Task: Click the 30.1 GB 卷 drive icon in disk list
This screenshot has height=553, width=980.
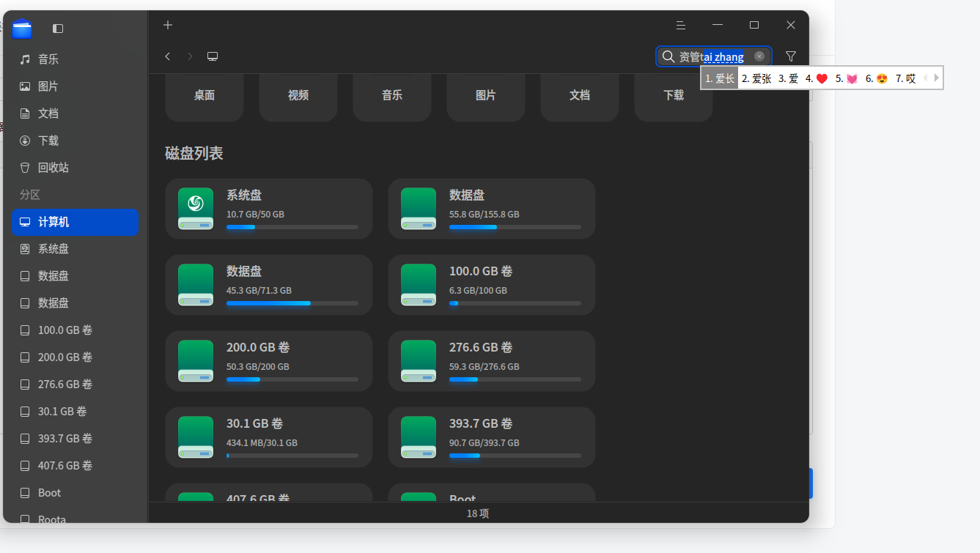Action: pos(196,437)
